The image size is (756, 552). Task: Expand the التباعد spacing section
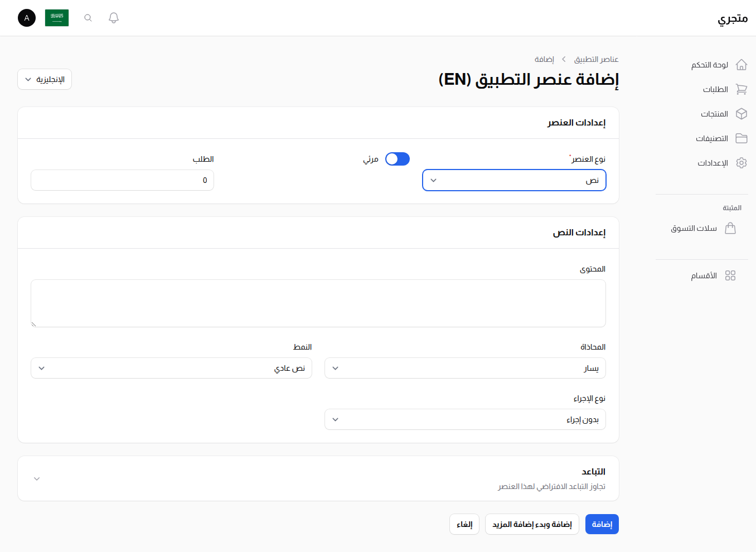pyautogui.click(x=37, y=478)
